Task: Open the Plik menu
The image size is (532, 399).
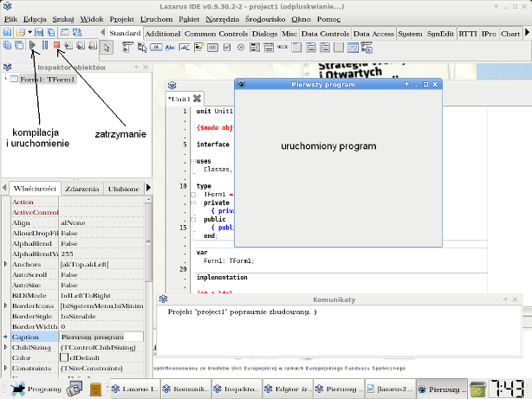Action: coord(11,19)
